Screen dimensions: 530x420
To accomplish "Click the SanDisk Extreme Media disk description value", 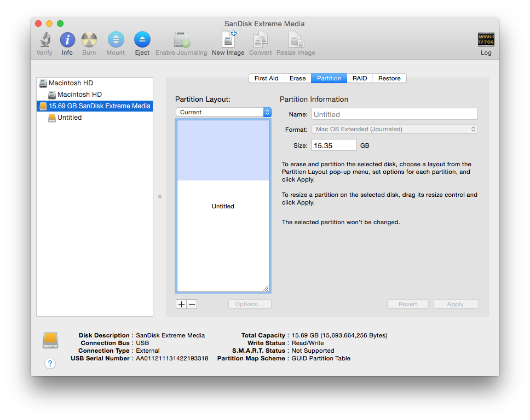I will (x=170, y=336).
